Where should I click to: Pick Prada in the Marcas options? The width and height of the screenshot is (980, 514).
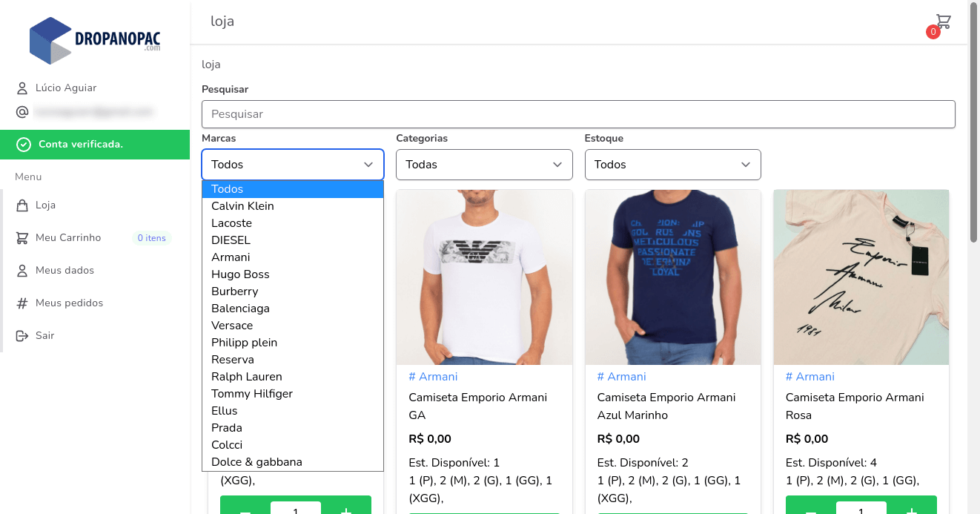[x=293, y=428]
